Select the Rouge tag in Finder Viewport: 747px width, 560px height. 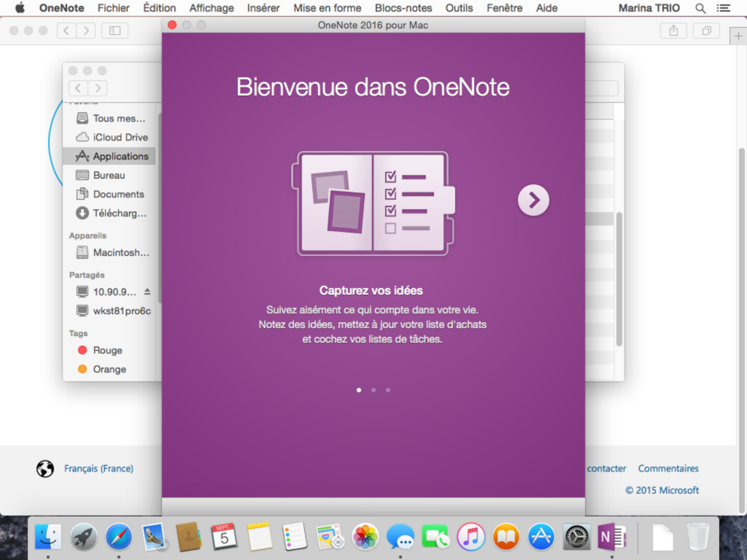coord(110,350)
